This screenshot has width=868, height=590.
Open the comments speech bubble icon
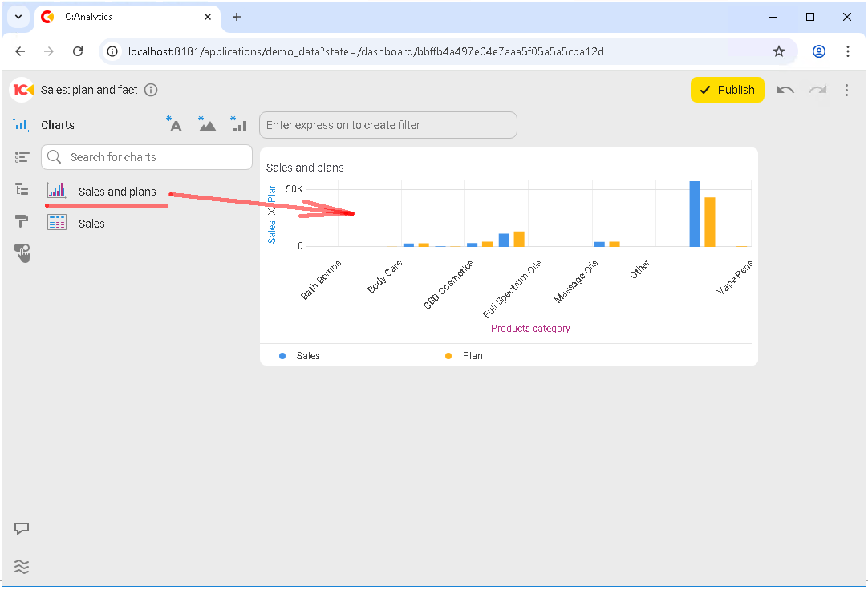tap(22, 529)
